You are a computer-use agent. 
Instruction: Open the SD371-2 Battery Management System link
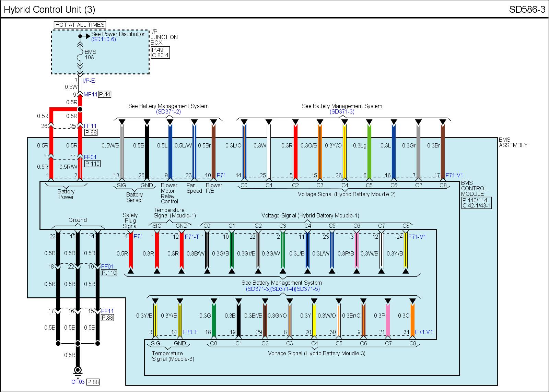168,112
